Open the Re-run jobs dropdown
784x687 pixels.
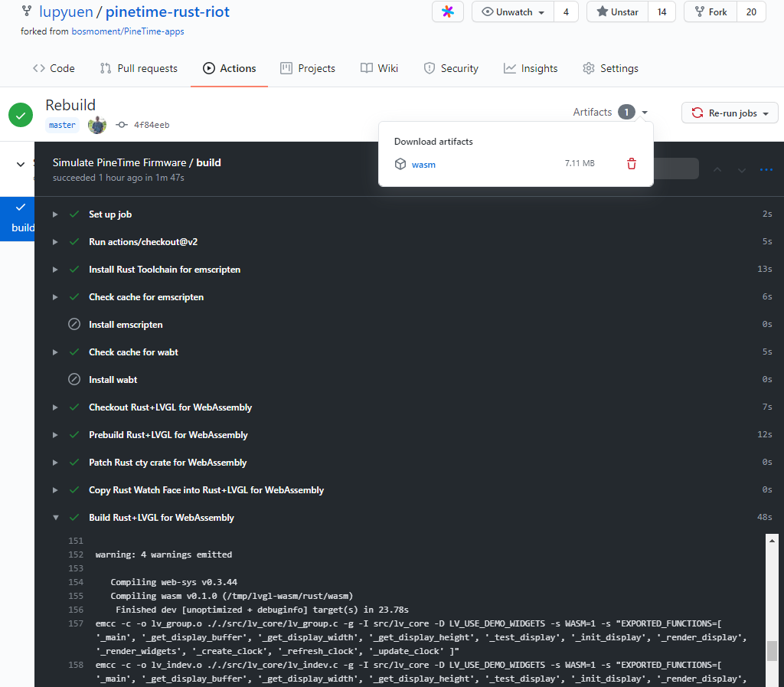(730, 113)
